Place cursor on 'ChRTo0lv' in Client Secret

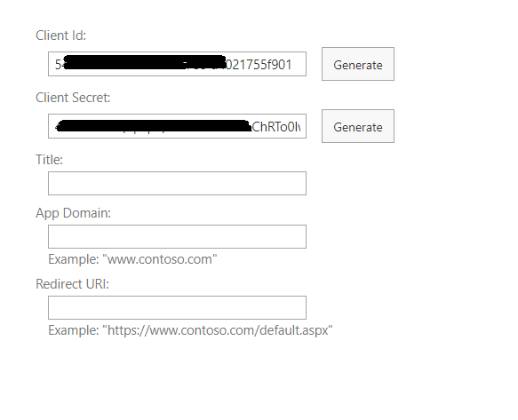pyautogui.click(x=276, y=127)
